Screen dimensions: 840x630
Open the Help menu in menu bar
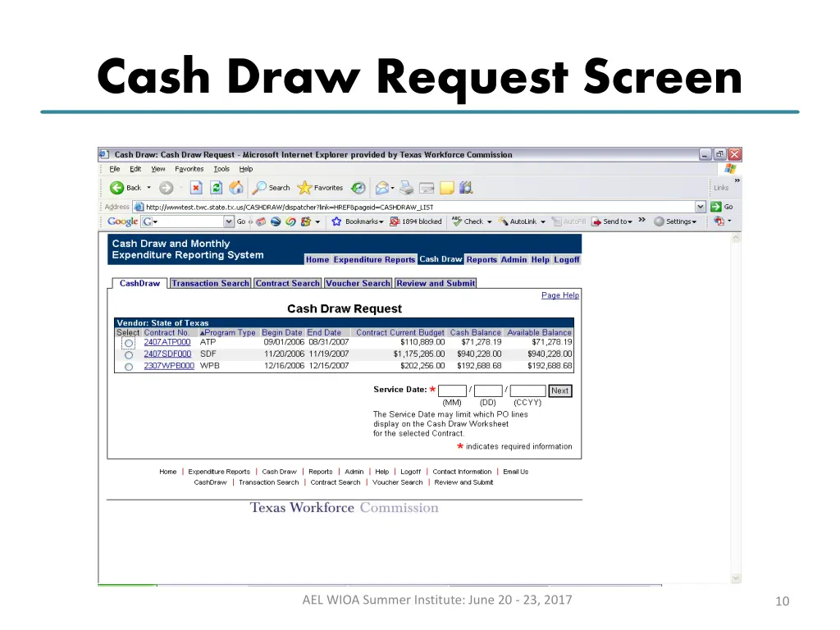click(246, 169)
